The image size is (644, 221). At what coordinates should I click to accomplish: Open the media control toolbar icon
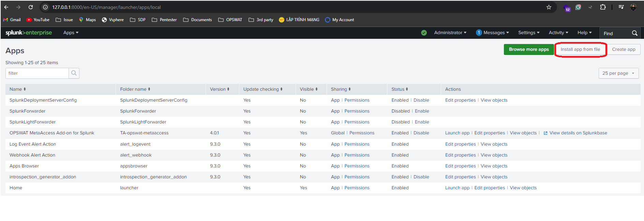[x=621, y=7]
